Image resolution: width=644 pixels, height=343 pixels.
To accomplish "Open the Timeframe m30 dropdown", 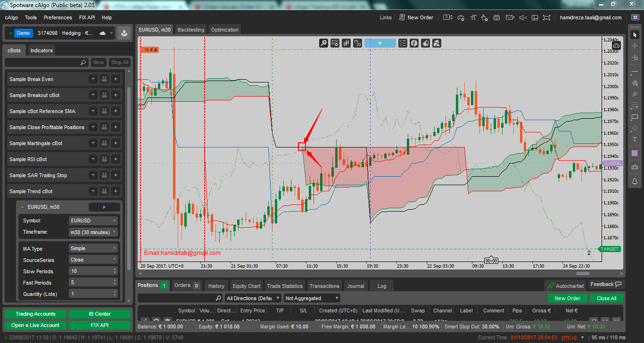I will coord(93,232).
